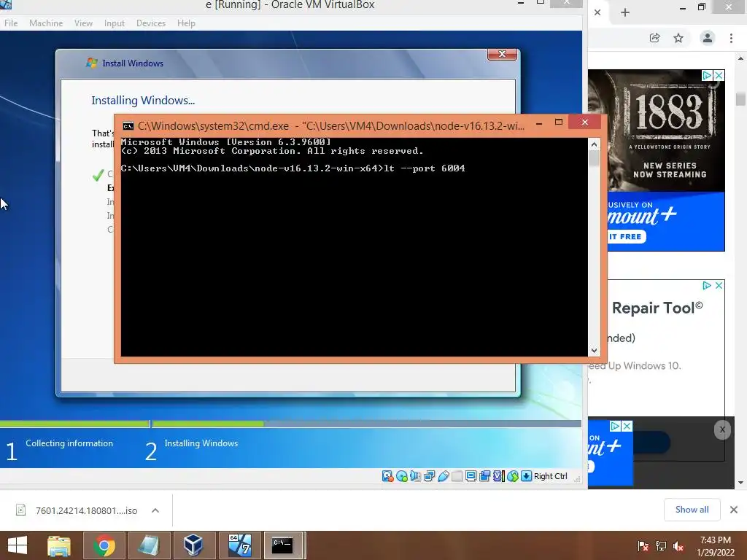The image size is (747, 560).
Task: Minimize the cmd.exe window
Action: point(539,122)
